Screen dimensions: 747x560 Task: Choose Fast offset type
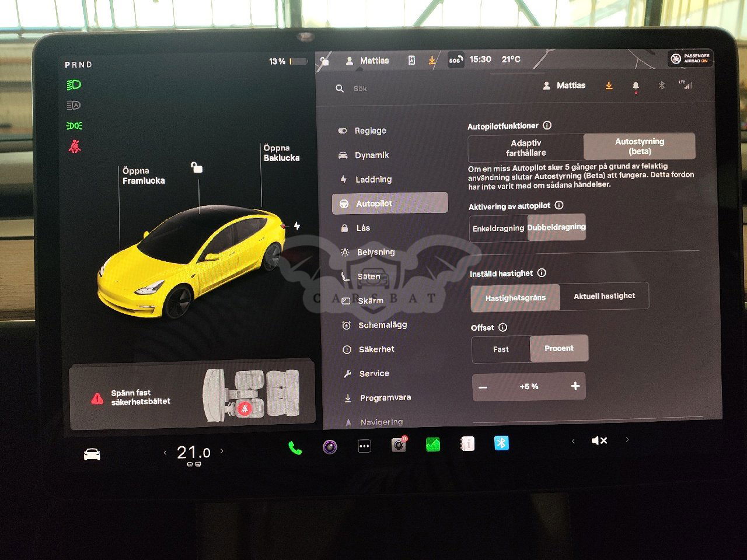tap(501, 349)
